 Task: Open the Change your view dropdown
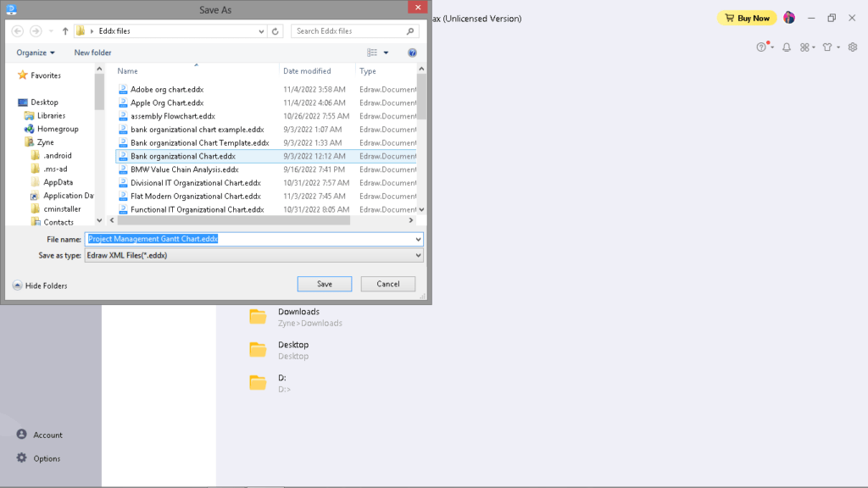(x=386, y=53)
